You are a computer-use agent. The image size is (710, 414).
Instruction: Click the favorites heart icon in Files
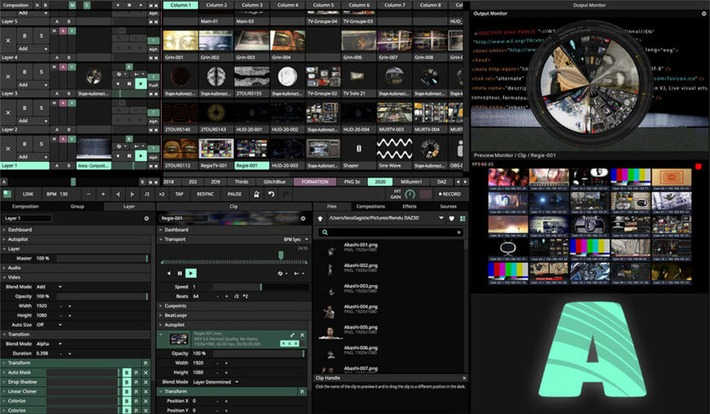point(451,218)
